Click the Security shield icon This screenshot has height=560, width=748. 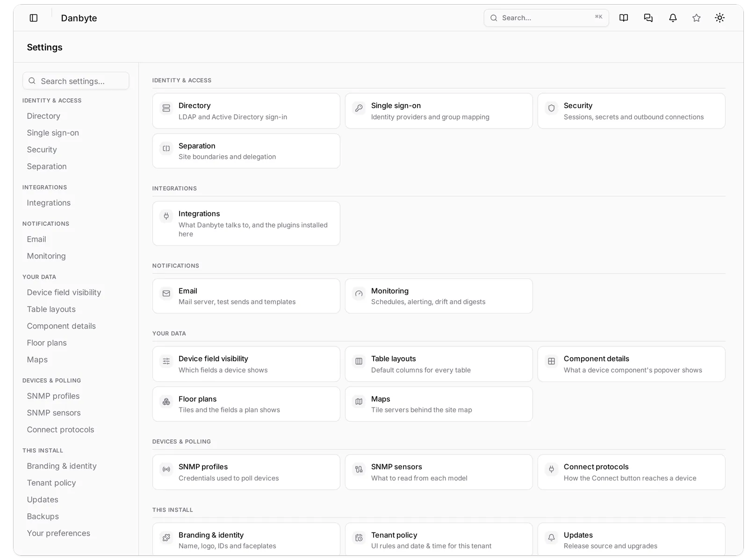click(x=552, y=108)
